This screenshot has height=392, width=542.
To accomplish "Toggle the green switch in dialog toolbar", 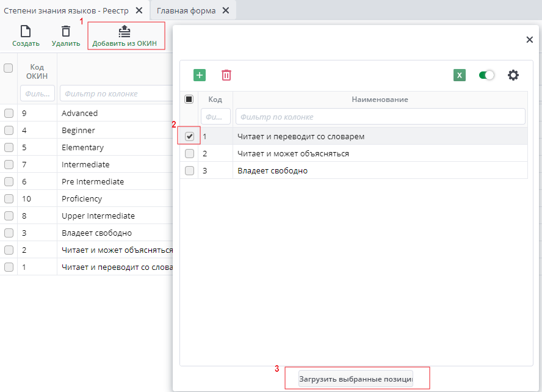I will [486, 75].
